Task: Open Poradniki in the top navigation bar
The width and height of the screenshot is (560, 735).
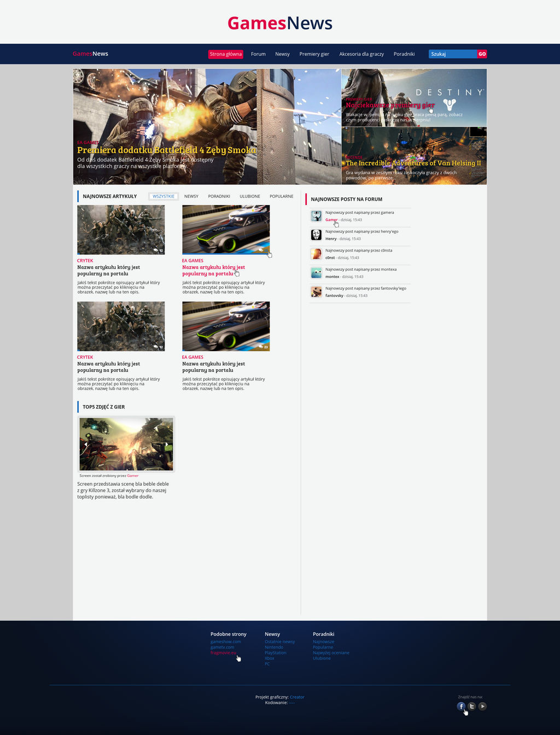Action: [404, 54]
